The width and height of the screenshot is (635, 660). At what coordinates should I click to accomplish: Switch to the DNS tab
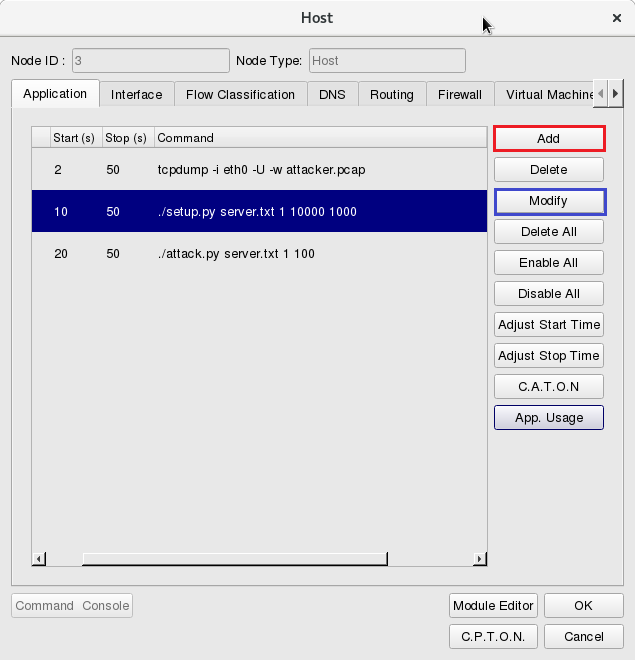(332, 94)
